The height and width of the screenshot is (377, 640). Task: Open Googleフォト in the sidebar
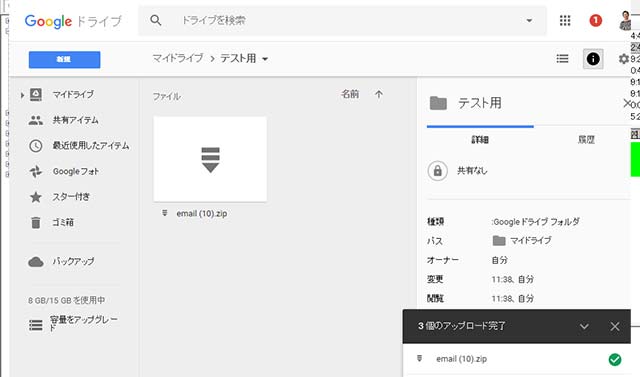[76, 171]
